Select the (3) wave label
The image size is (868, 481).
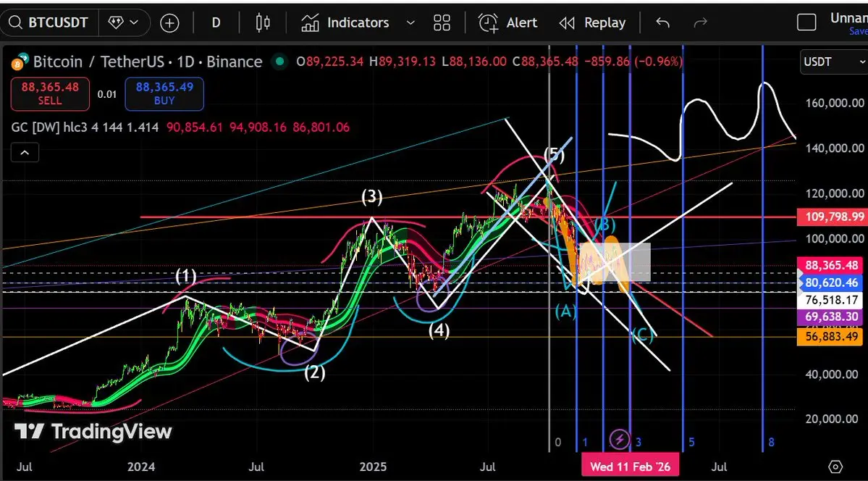(371, 196)
